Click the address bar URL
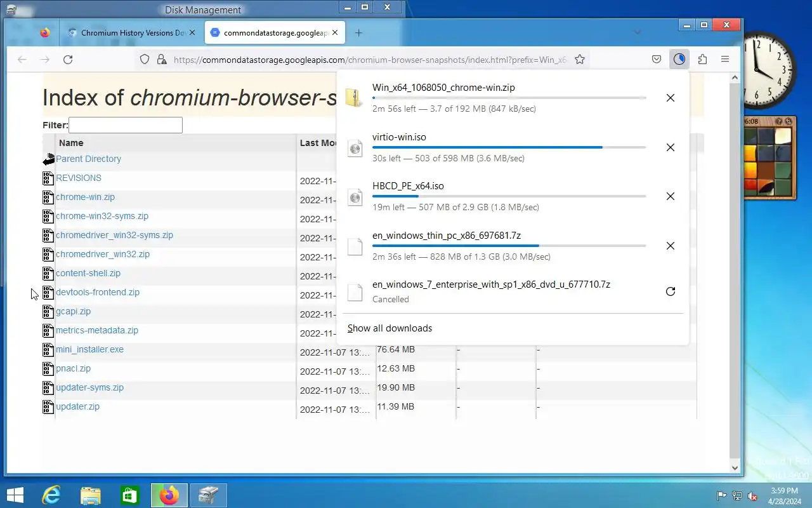The image size is (812, 508). click(370, 60)
